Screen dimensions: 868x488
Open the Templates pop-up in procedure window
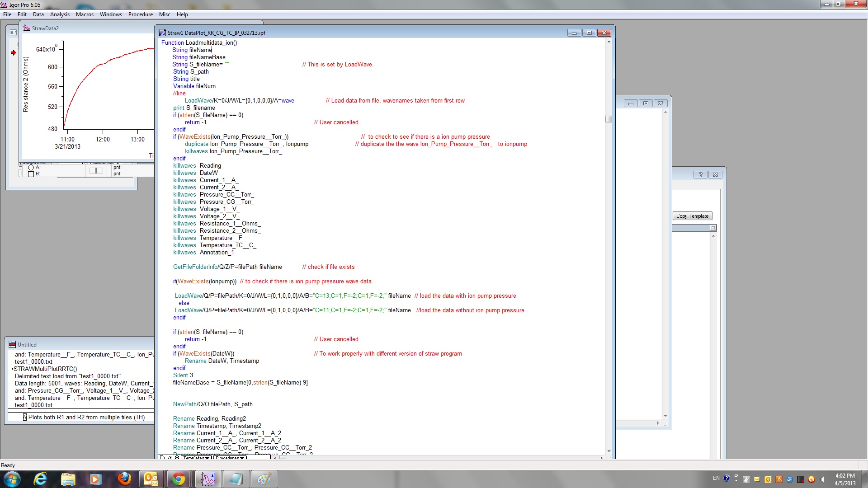pyautogui.click(x=196, y=458)
